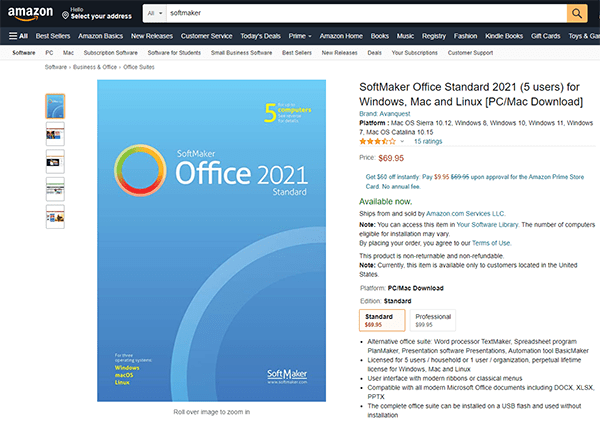Click Brand: Avanquest link

pyautogui.click(x=385, y=114)
